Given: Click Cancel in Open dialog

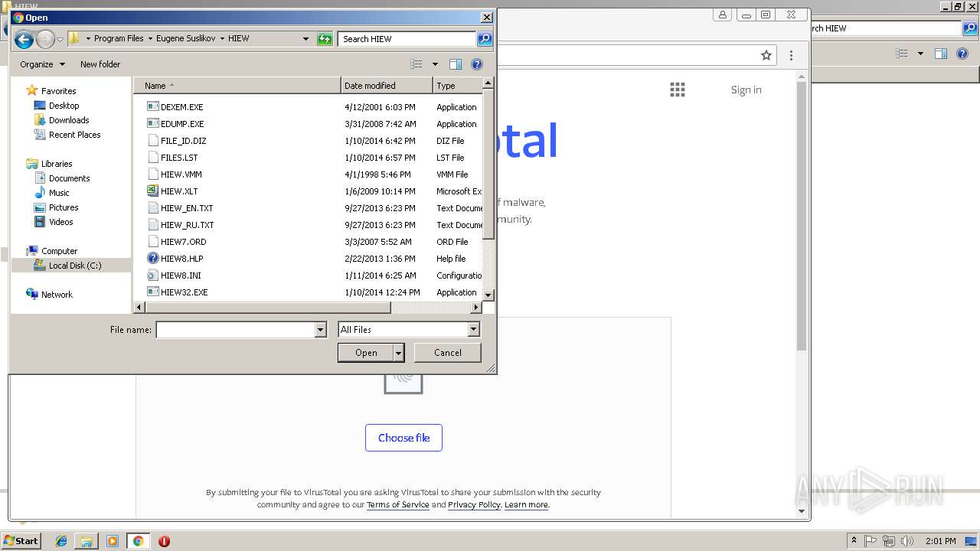Looking at the screenshot, I should 447,353.
